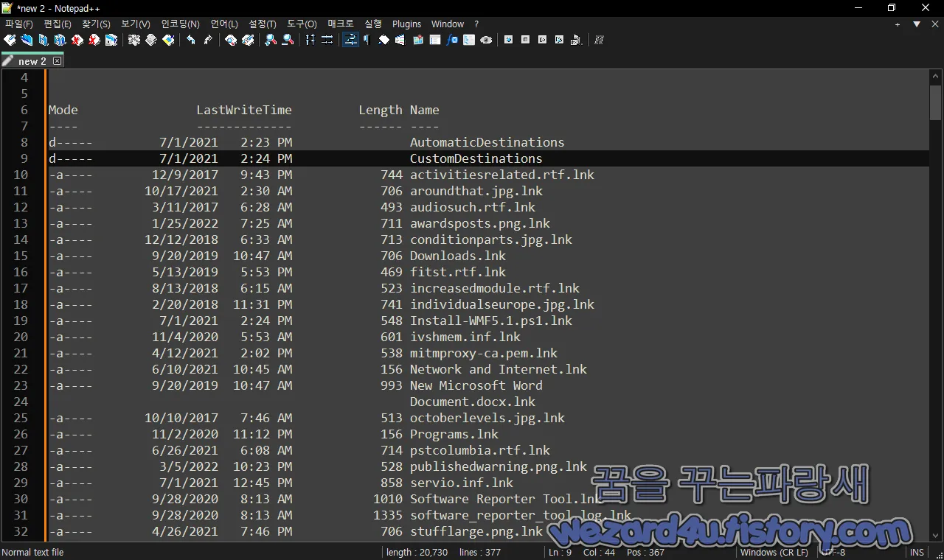
Task: Open the 편집(E) menu
Action: click(x=58, y=24)
